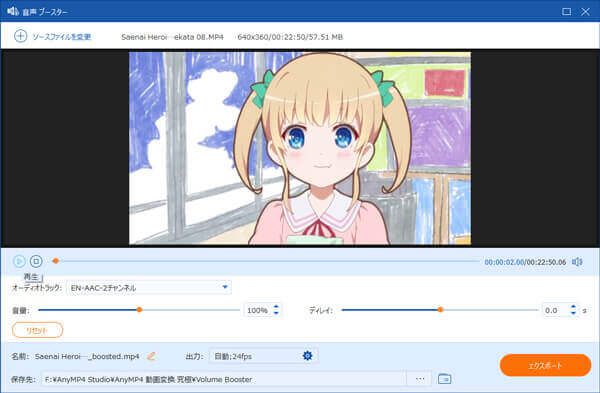The height and width of the screenshot is (393, 600).
Task: Decrease volume with the down stepper arrow
Action: [x=276, y=313]
